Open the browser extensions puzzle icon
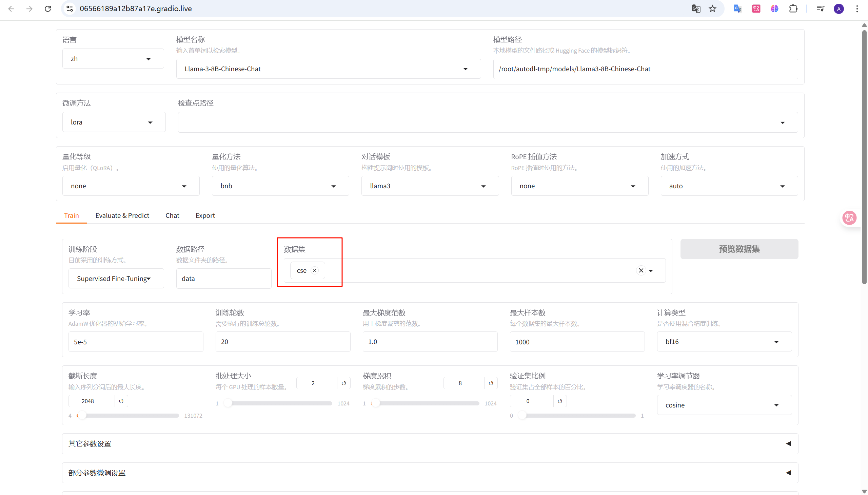 [793, 8]
